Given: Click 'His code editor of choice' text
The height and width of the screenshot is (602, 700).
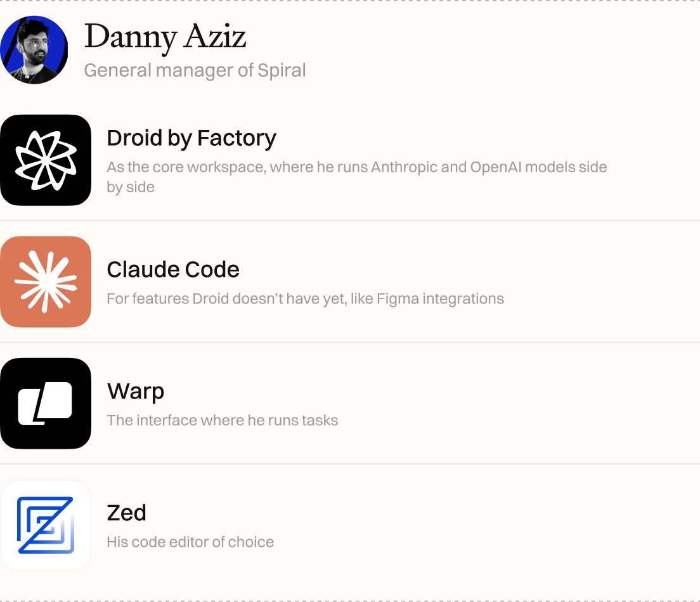Looking at the screenshot, I should click(x=190, y=542).
